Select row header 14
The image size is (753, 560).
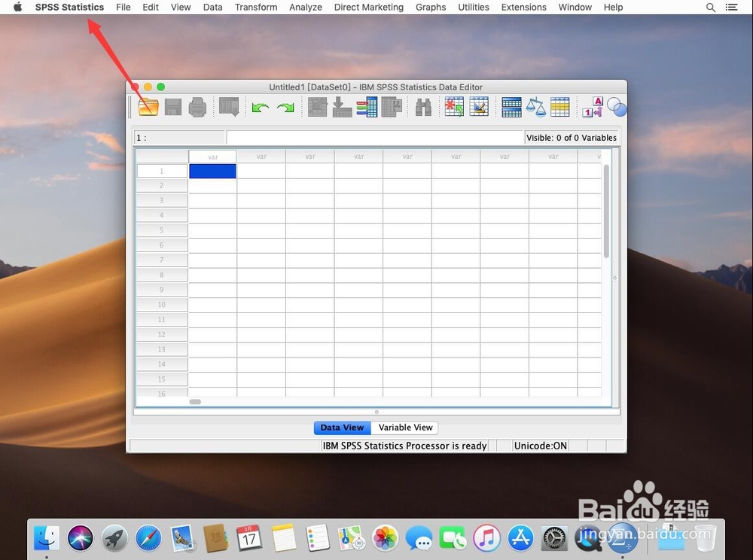pyautogui.click(x=162, y=364)
